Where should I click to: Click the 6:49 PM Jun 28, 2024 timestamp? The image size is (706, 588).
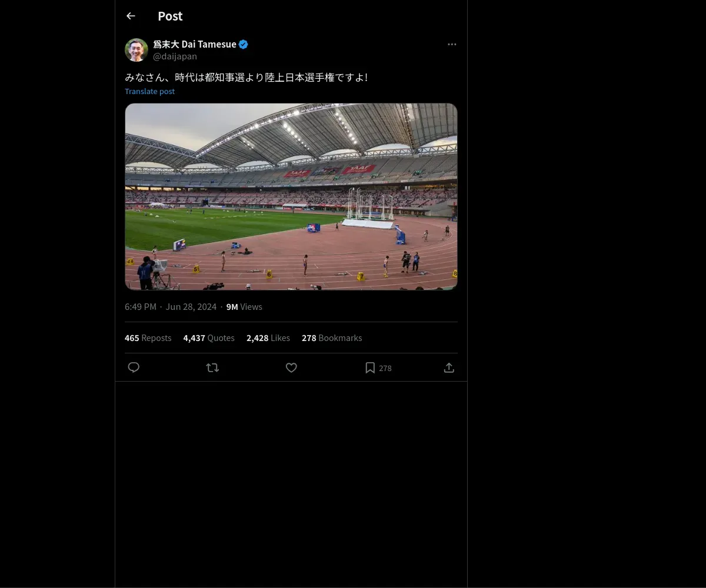[171, 307]
